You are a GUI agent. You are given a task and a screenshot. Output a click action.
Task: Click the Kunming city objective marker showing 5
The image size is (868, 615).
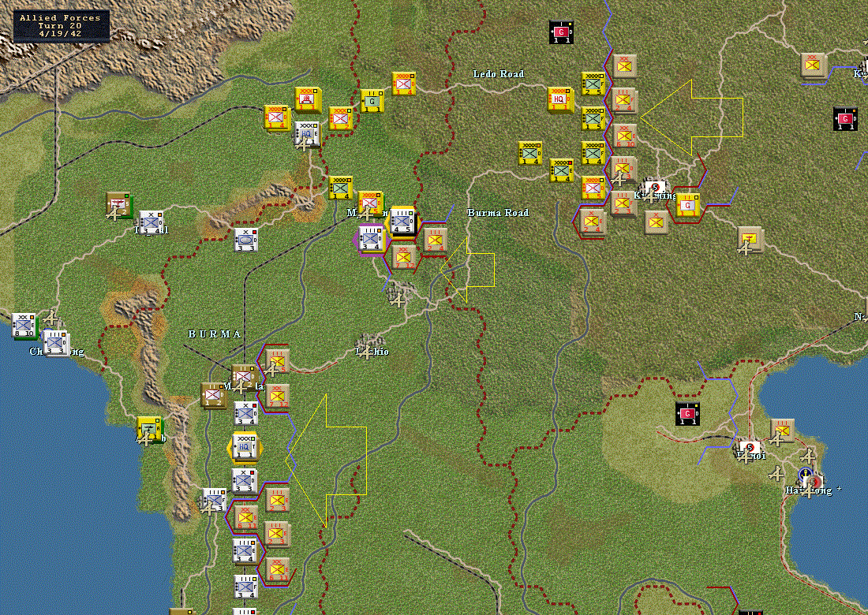click(x=657, y=188)
